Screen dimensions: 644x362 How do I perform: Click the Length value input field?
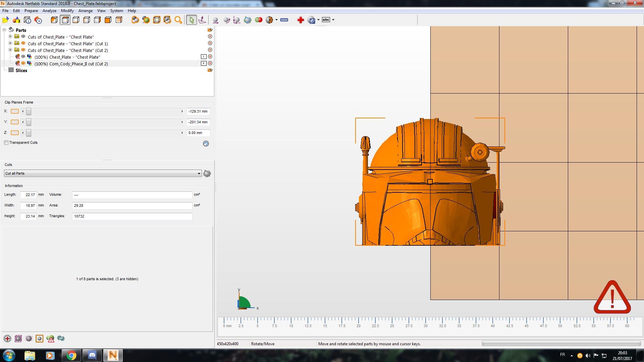[x=29, y=195]
